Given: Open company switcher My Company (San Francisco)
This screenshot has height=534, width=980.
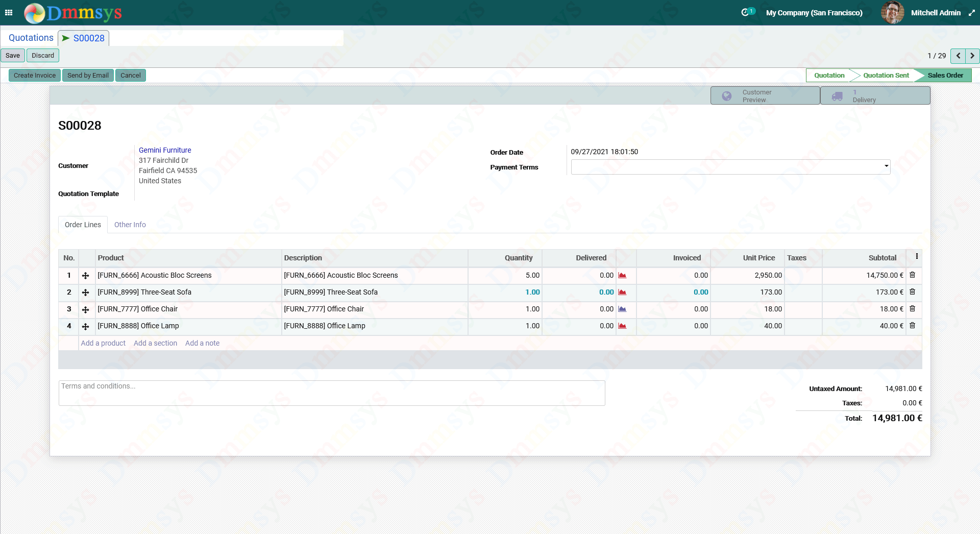Looking at the screenshot, I should (x=814, y=13).
